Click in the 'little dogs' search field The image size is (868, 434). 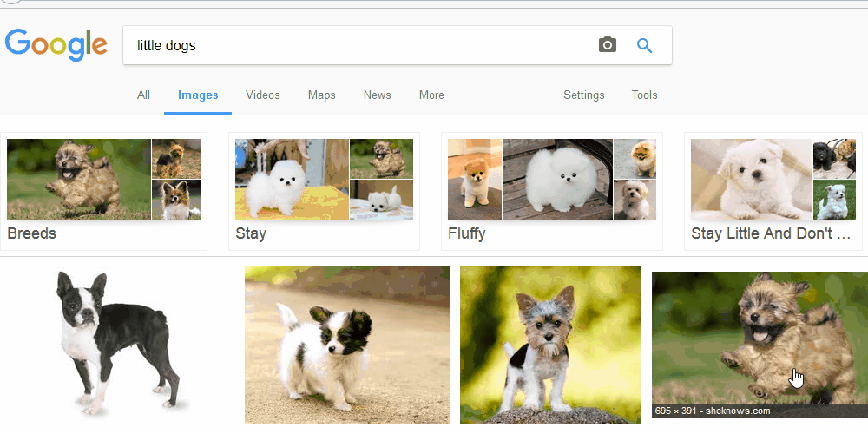[356, 45]
